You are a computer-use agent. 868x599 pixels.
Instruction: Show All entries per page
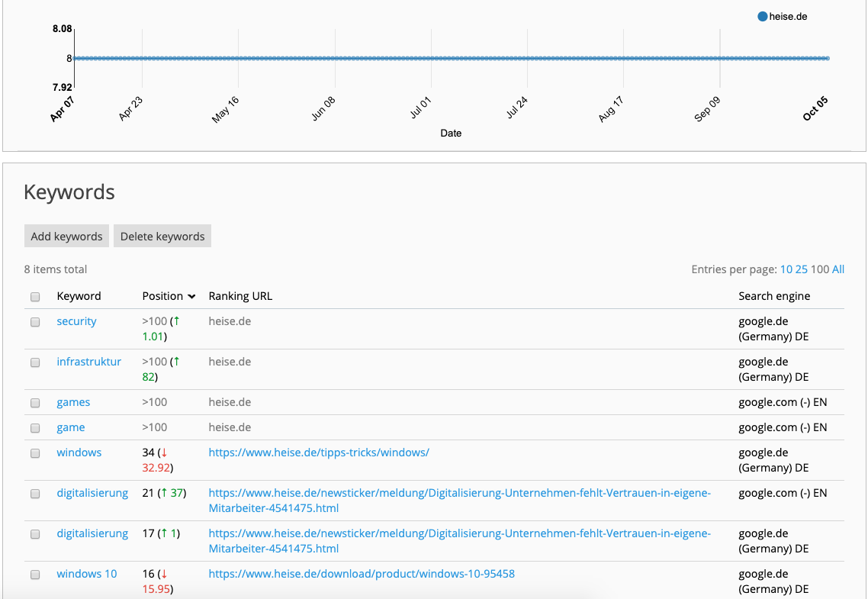pos(838,269)
